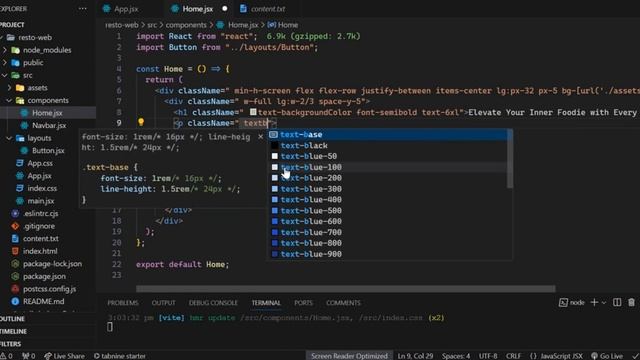The width and height of the screenshot is (640, 360).
Task: Click the text-blue-300 color swatch
Action: 275,189
